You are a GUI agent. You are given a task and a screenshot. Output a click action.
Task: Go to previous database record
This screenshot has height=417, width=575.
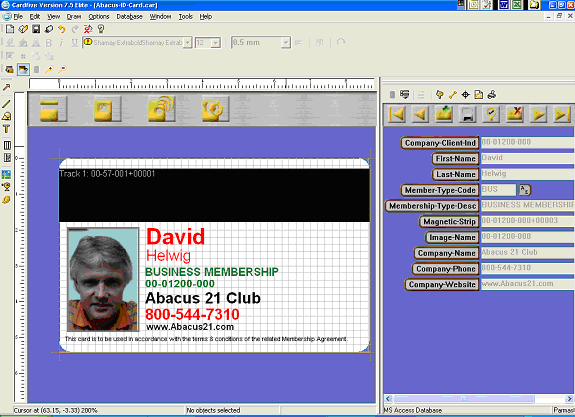click(x=420, y=114)
